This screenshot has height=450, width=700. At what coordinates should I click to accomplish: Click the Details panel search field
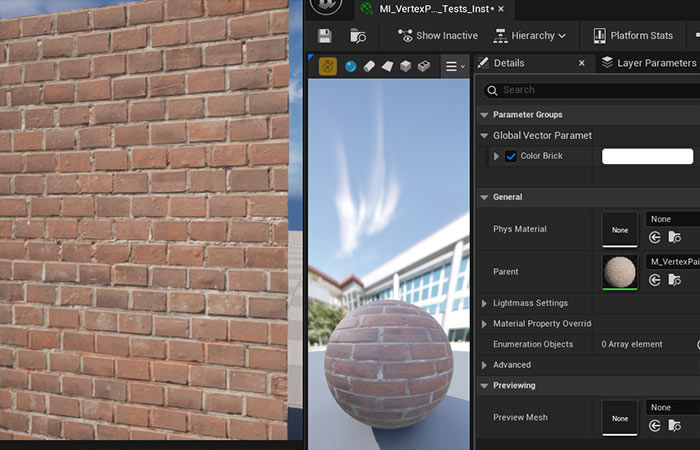point(590,90)
